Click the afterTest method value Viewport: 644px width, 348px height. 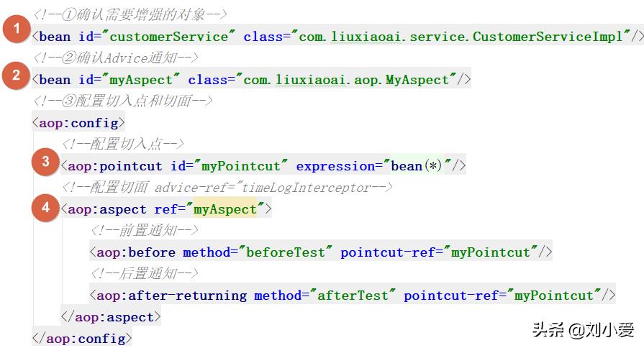(x=353, y=296)
